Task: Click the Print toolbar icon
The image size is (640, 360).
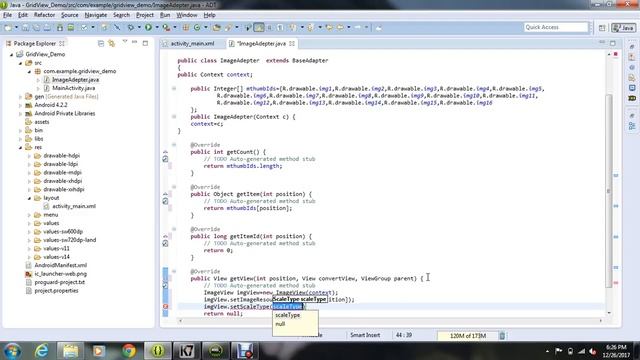Action: [x=47, y=27]
